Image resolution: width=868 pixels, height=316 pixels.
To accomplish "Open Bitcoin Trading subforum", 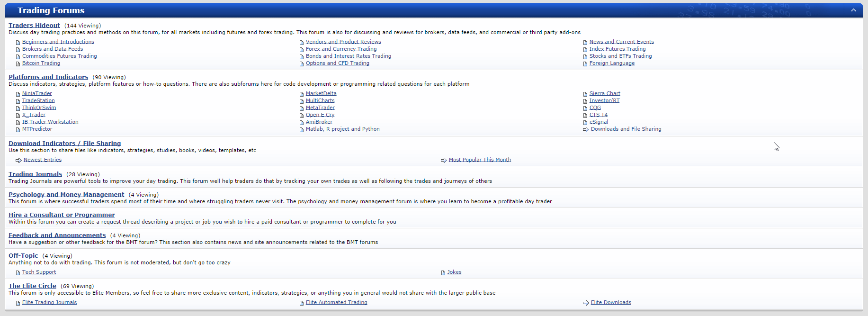I will coord(41,63).
